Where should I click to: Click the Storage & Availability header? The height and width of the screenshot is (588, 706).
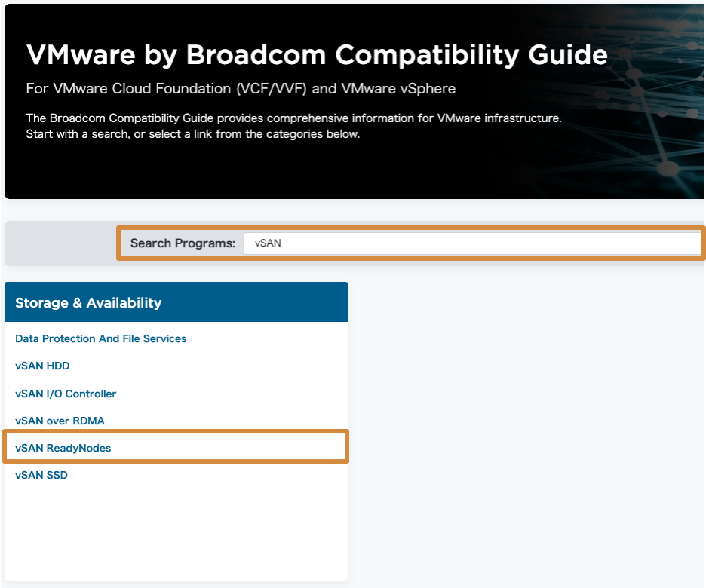88,303
